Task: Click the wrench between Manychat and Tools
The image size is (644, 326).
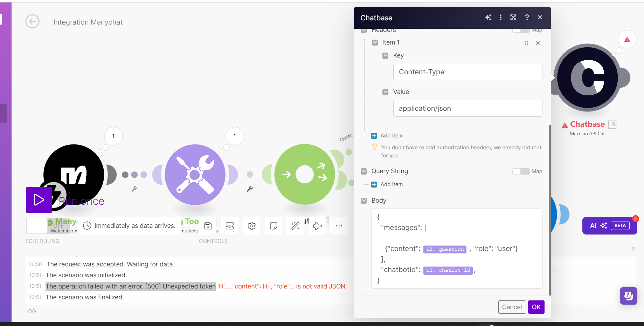Action: tap(134, 189)
